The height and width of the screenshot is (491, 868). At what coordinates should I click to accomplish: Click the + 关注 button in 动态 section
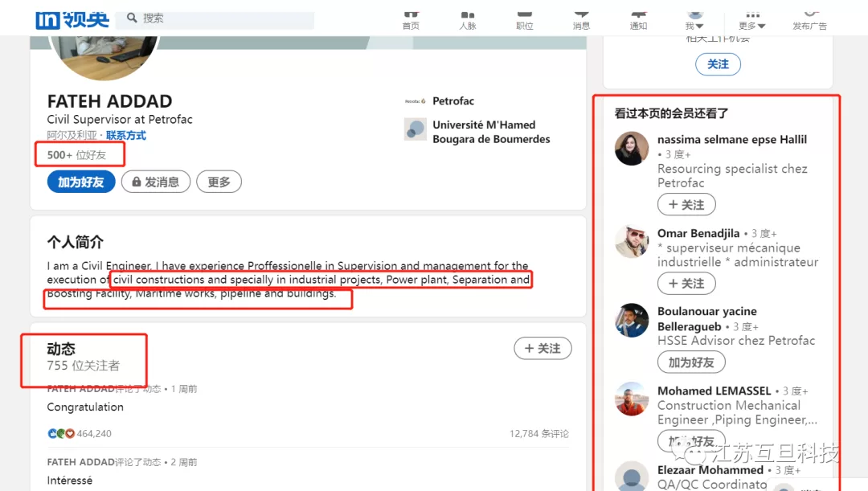pos(542,349)
